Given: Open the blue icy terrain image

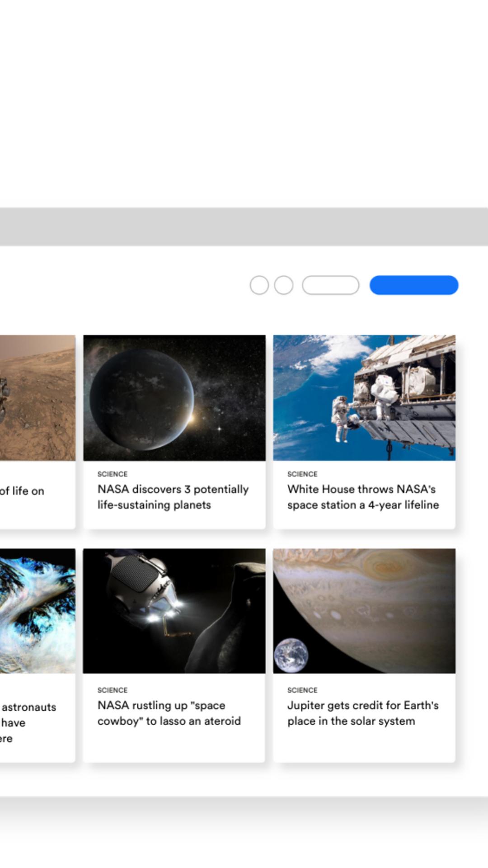Looking at the screenshot, I should [x=38, y=611].
